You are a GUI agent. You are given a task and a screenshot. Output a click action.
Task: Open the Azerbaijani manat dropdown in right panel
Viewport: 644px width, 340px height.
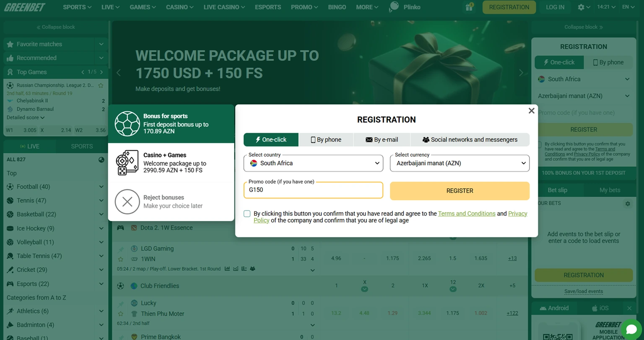tap(584, 96)
